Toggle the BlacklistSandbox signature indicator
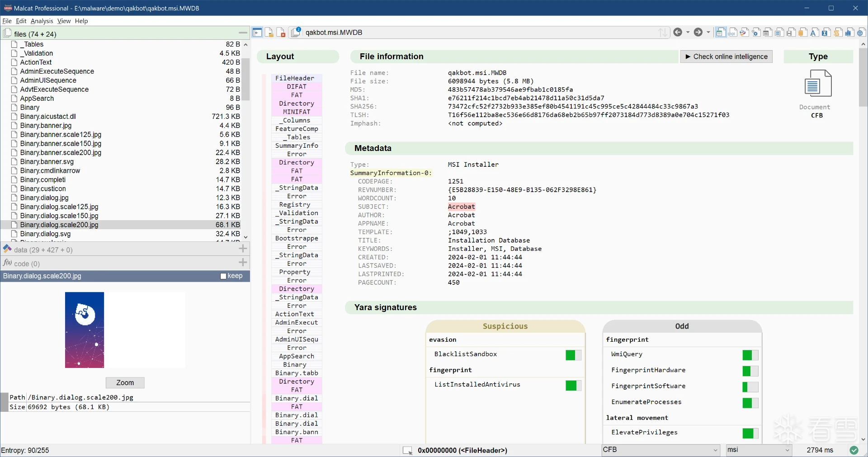 coord(573,355)
